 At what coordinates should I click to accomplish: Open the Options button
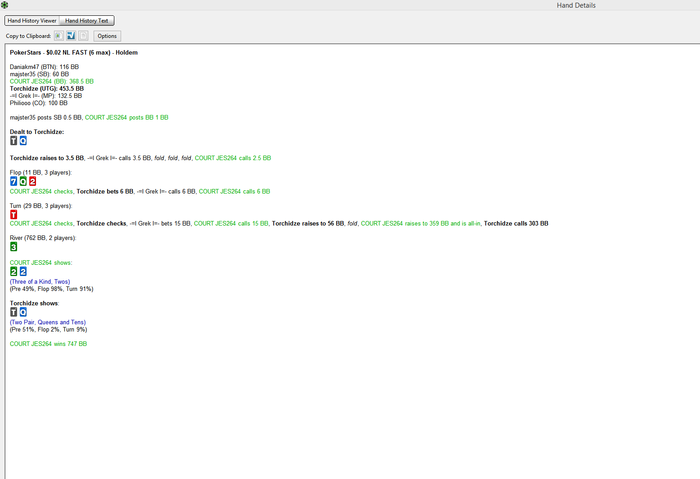pyautogui.click(x=107, y=36)
